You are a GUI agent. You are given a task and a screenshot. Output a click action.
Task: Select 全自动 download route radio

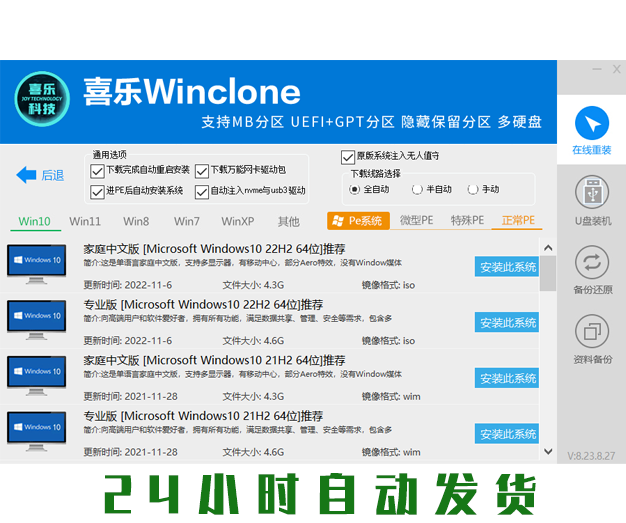tap(354, 189)
